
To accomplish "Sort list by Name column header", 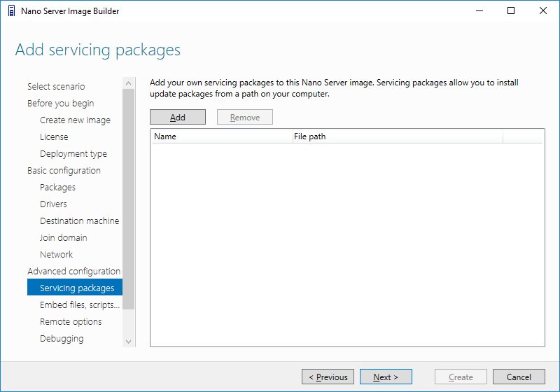I will [x=223, y=136].
